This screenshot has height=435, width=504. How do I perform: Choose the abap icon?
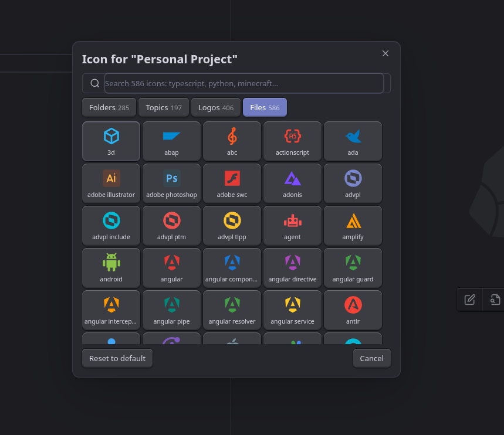(x=172, y=141)
